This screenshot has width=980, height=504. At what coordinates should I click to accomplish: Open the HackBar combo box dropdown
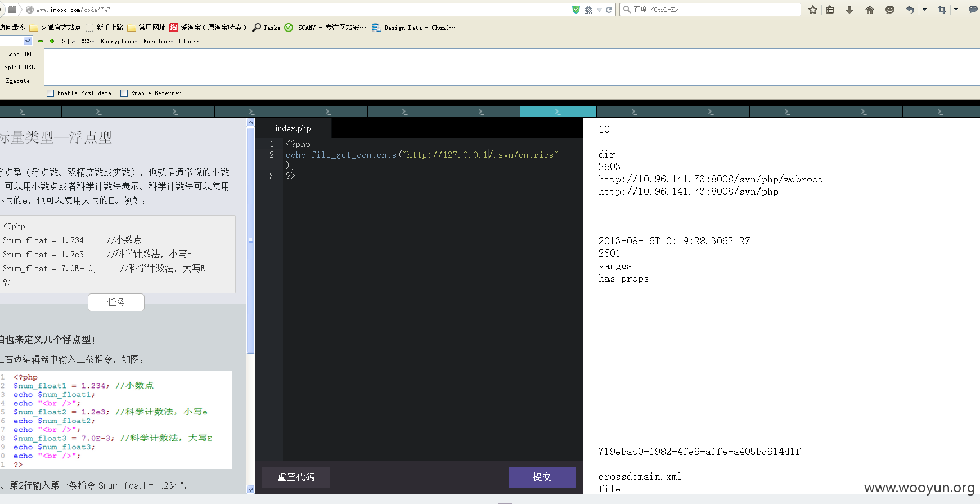click(x=28, y=41)
